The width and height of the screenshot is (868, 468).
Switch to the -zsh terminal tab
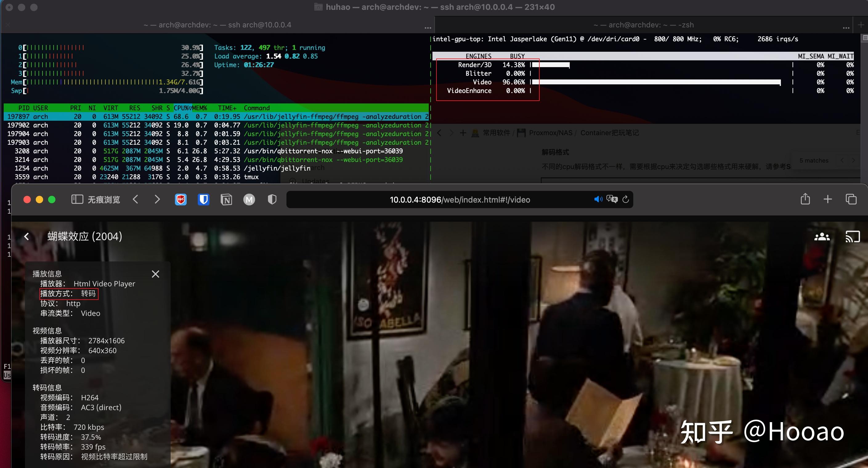tap(643, 25)
